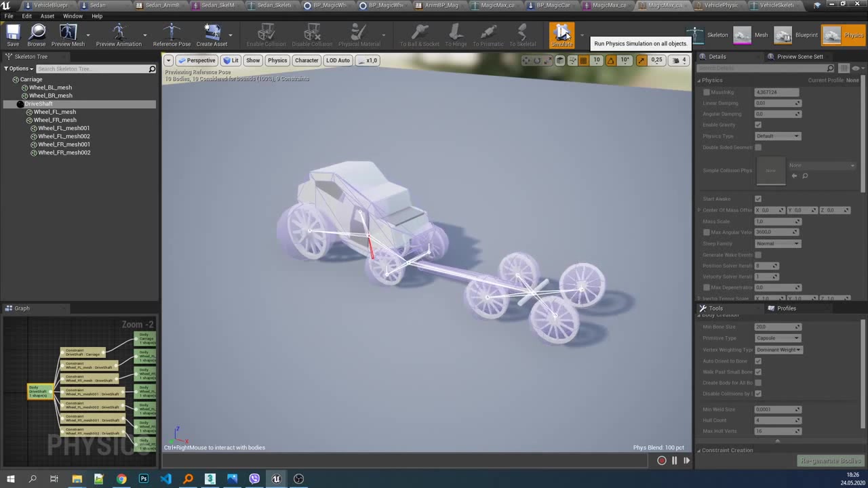Screen dimensions: 868x488
Task: Open the Physics Type dropdown
Action: (x=777, y=136)
